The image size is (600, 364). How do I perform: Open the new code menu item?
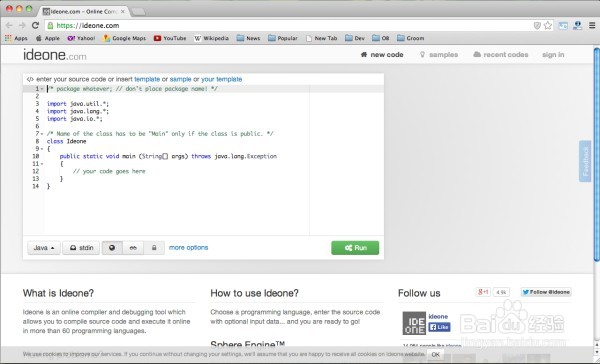click(x=382, y=55)
